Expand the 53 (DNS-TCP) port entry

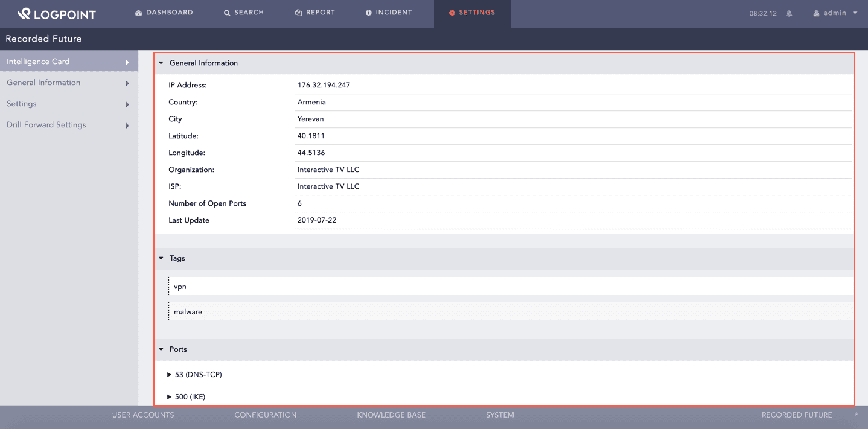point(170,374)
